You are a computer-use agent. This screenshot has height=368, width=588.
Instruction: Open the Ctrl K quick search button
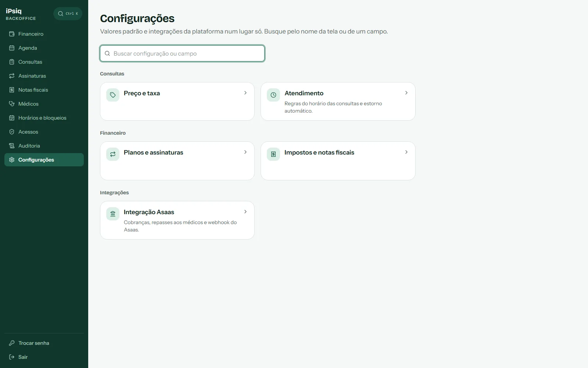(x=68, y=14)
